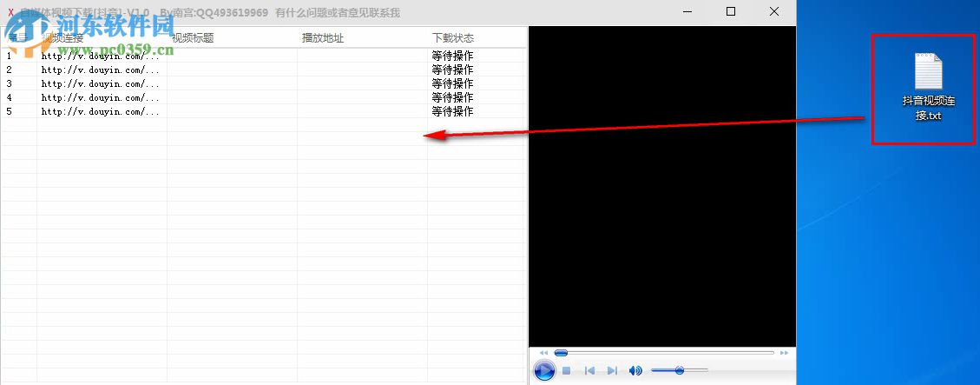The image size is (980, 385).
Task: Start playback with the Play button
Action: [544, 370]
